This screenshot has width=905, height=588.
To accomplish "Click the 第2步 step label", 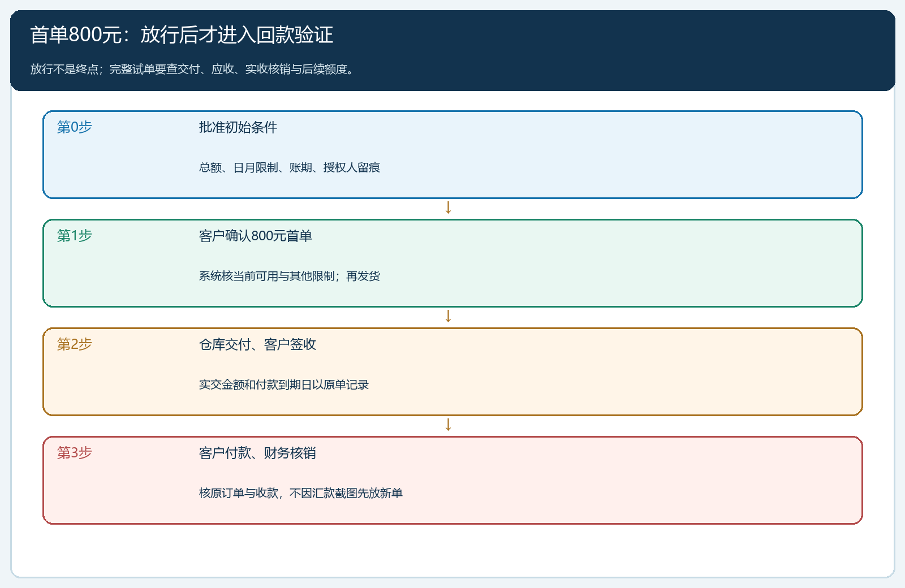I will click(x=75, y=344).
